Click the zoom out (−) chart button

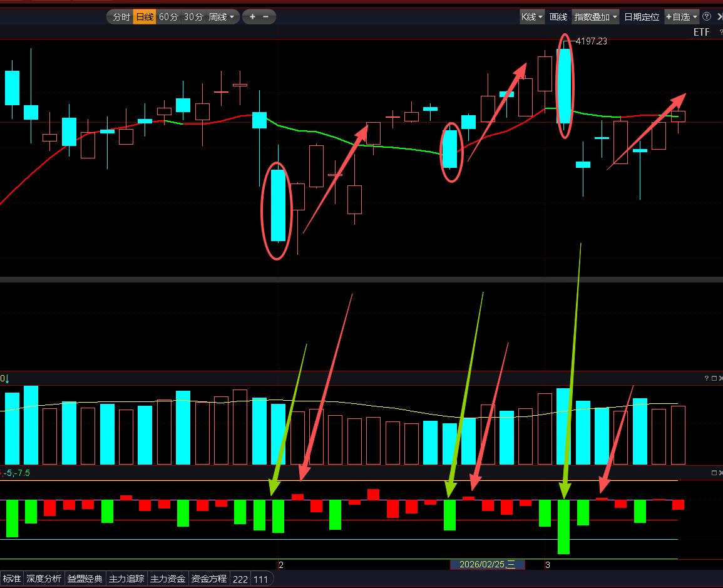pos(266,17)
